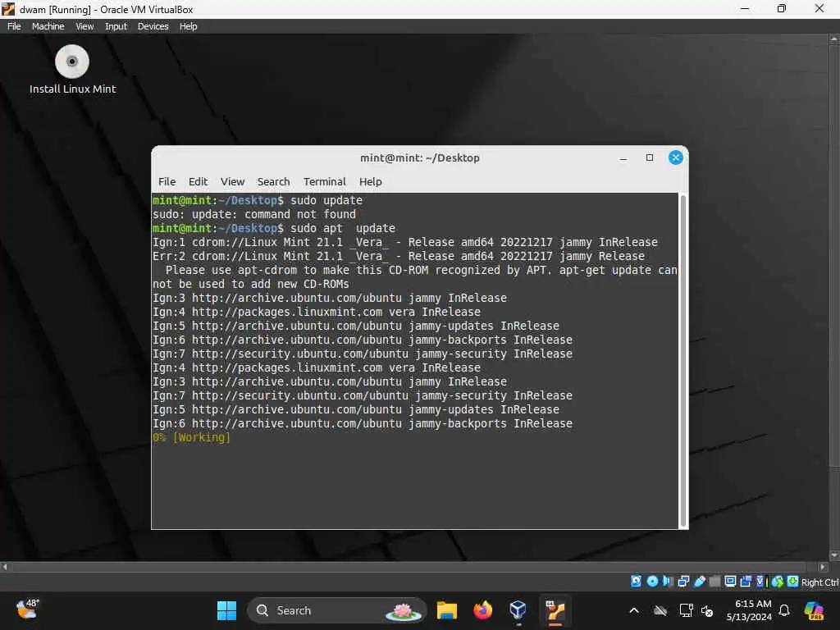The width and height of the screenshot is (840, 630).
Task: Click the OneDrive cloud tray icon
Action: point(660,610)
